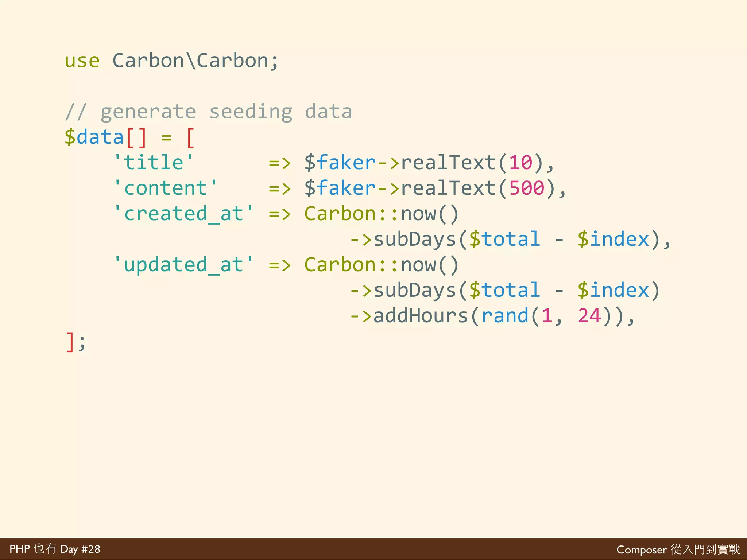Click $faker on the content line
Screen dimensions: 747x560
click(340, 188)
